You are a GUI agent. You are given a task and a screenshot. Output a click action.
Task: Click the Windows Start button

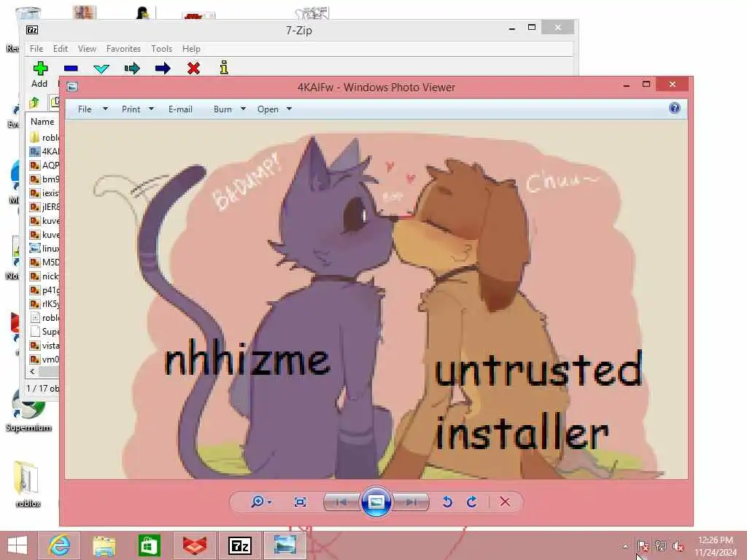18,545
